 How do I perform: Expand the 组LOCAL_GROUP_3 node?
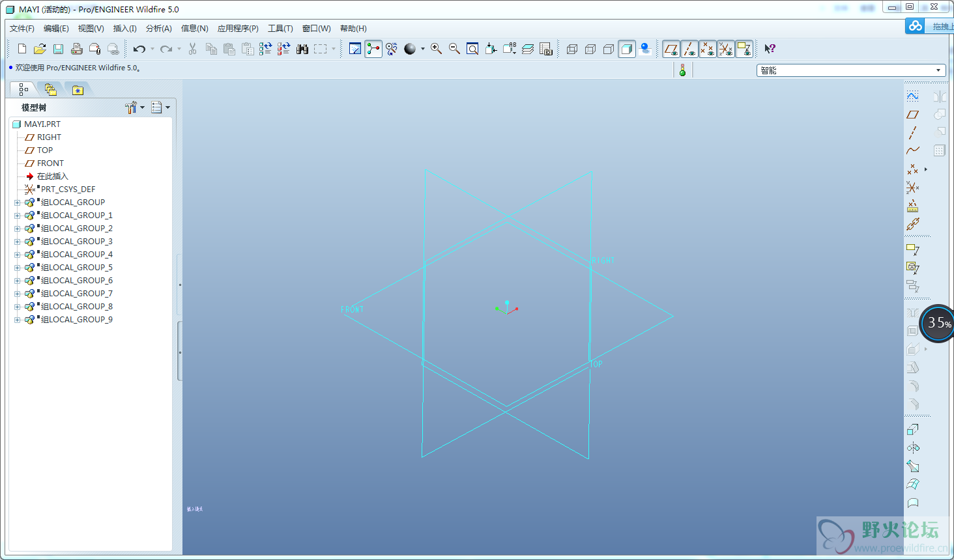tap(18, 242)
